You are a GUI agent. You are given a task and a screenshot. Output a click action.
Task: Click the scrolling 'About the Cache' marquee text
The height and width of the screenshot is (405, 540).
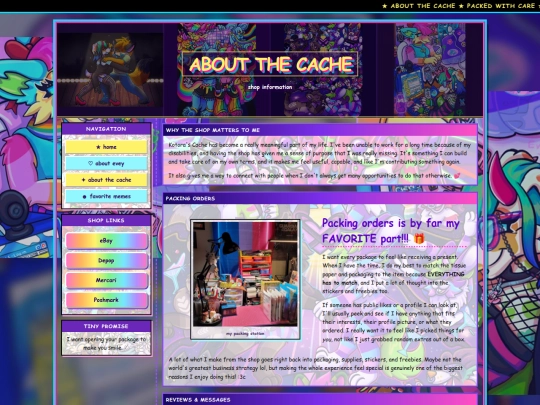pyautogui.click(x=423, y=6)
